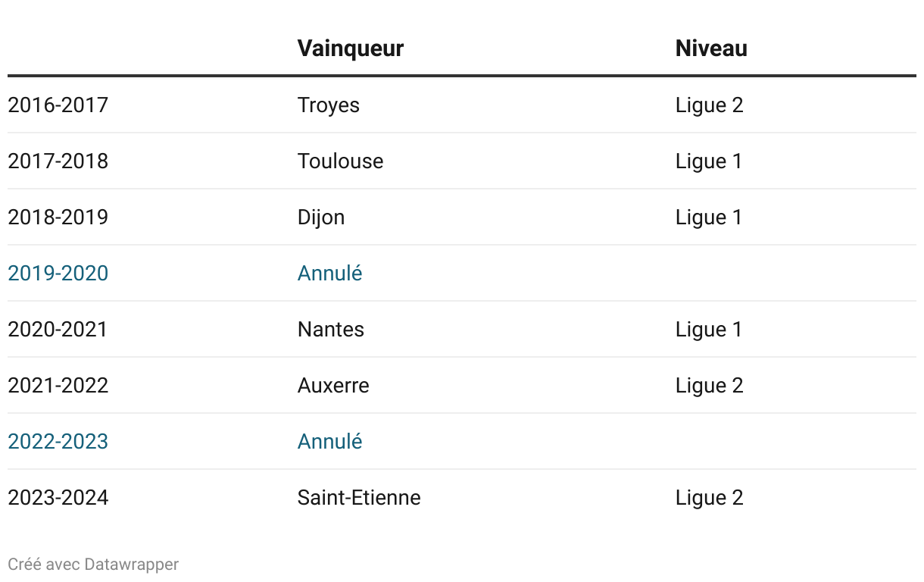Click the 2017-2018 season cell
The image size is (924, 582).
58,161
